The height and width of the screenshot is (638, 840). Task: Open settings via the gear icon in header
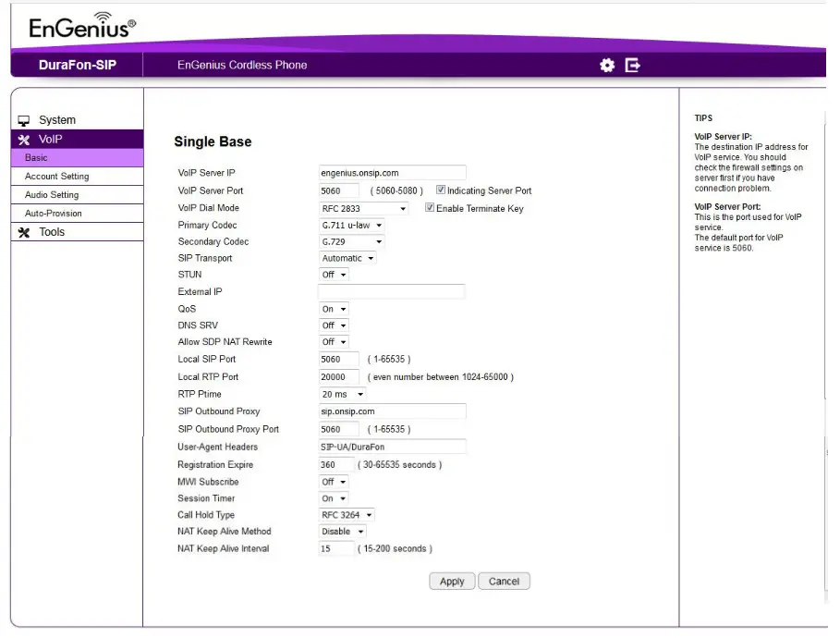605,65
